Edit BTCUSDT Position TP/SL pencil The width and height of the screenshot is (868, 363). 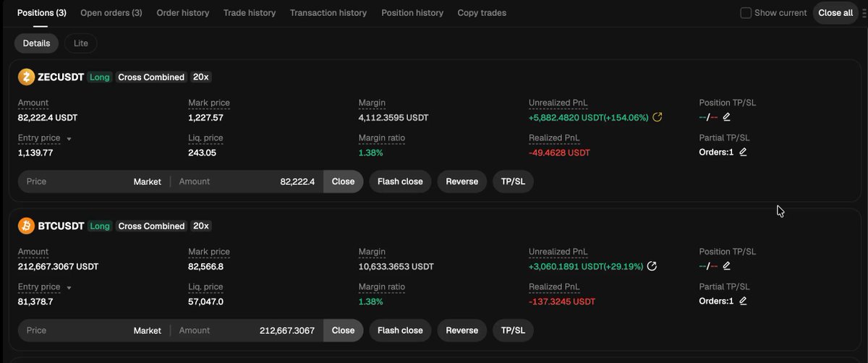727,266
